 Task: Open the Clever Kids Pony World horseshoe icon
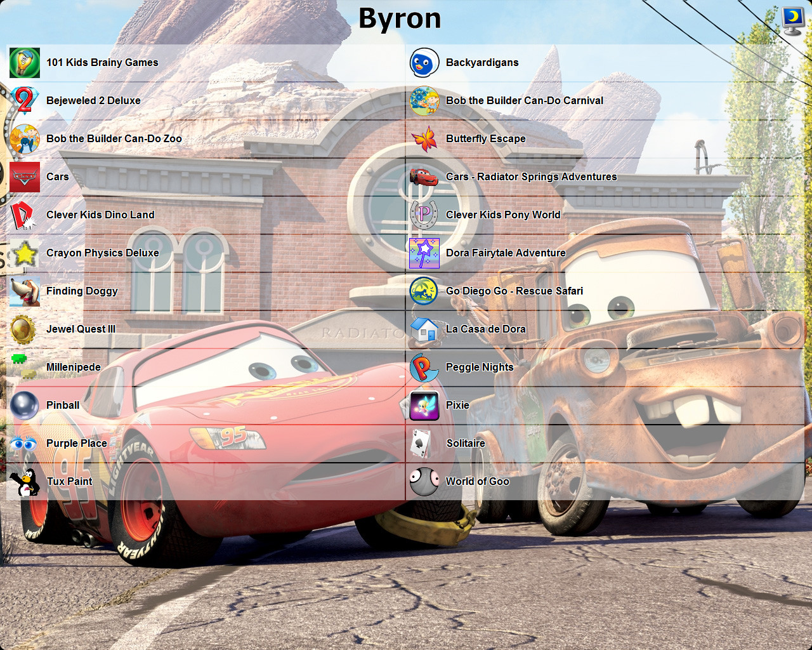click(424, 215)
